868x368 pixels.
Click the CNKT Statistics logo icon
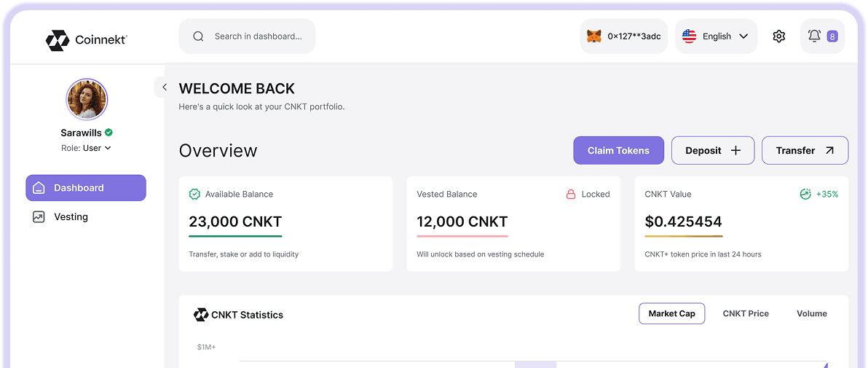point(201,315)
